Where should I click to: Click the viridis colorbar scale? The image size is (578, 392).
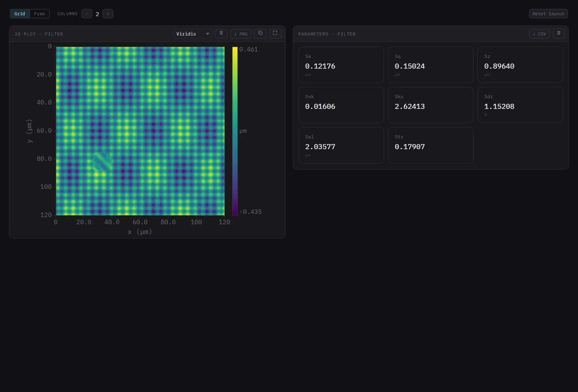[x=235, y=131]
